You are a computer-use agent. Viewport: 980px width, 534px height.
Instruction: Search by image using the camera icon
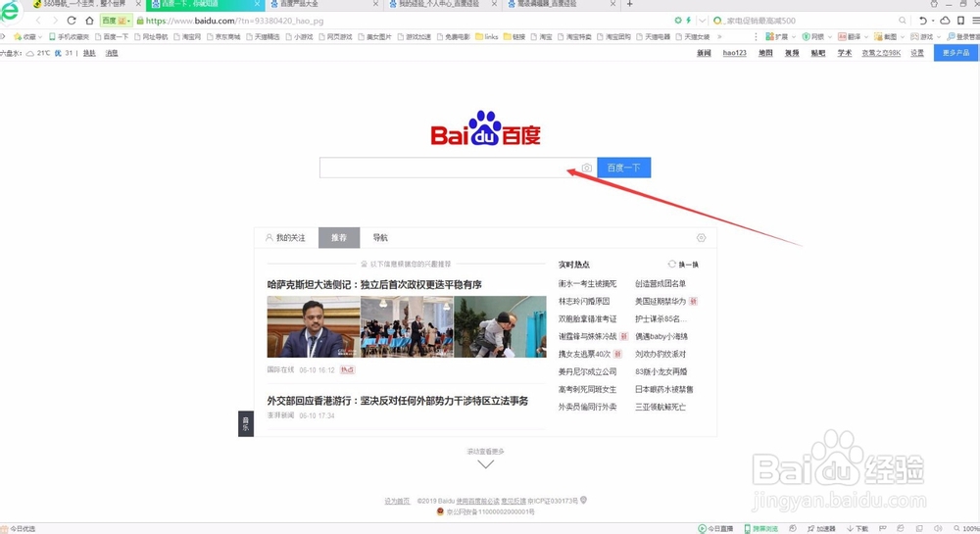click(586, 168)
